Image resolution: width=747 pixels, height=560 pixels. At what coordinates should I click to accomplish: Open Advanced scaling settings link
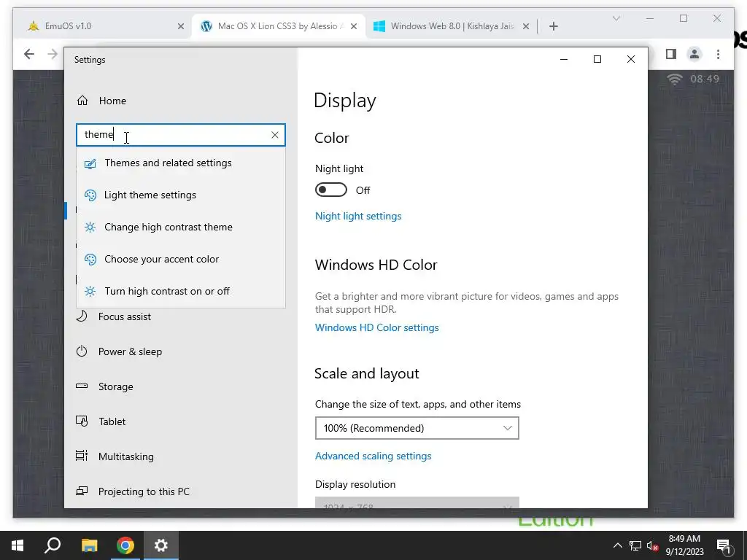(x=373, y=456)
